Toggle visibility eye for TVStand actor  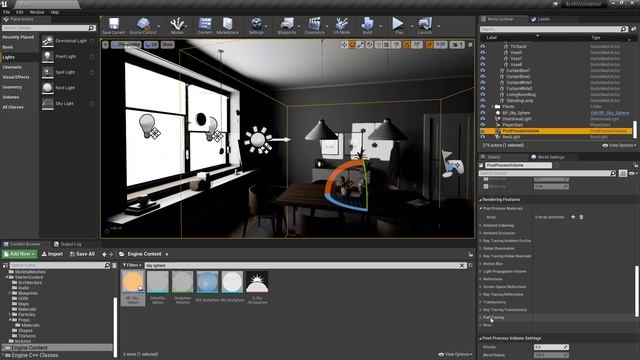(x=483, y=47)
